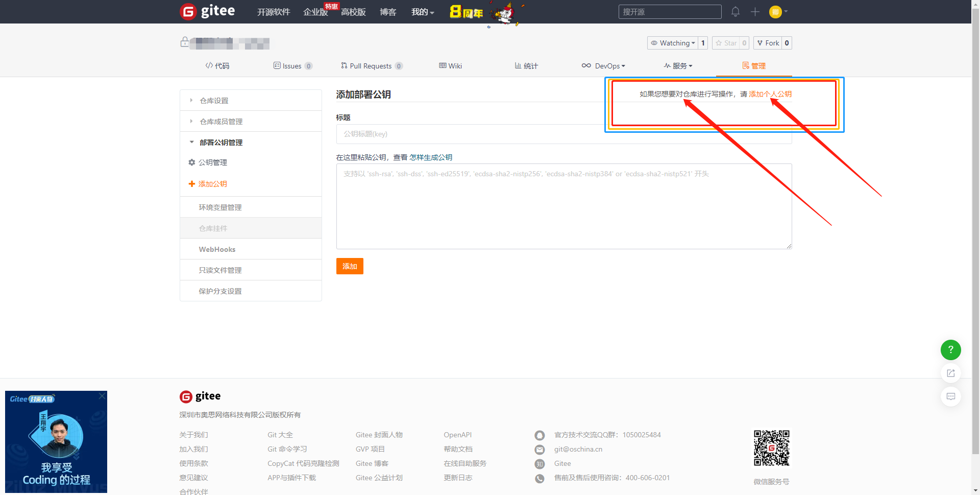Click the footer QR code image
The width and height of the screenshot is (980, 495).
click(771, 448)
